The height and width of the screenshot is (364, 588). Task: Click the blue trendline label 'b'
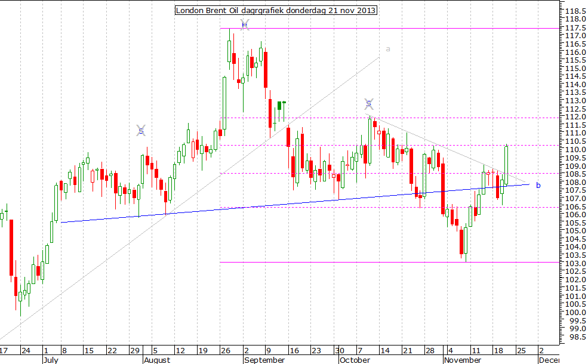point(538,185)
